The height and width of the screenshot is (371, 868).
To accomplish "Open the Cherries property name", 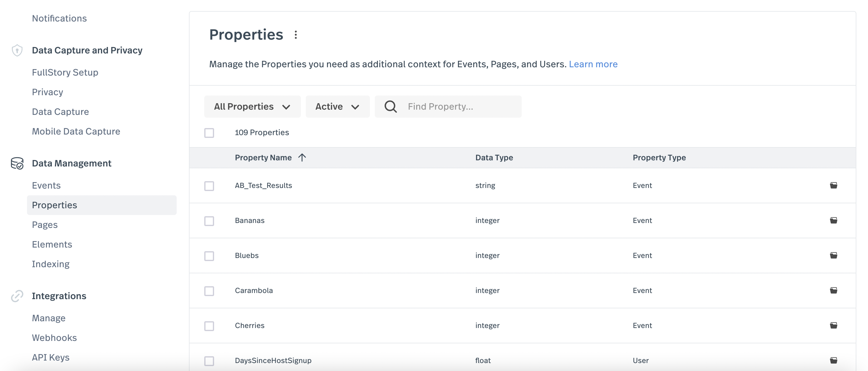I will [x=249, y=326].
